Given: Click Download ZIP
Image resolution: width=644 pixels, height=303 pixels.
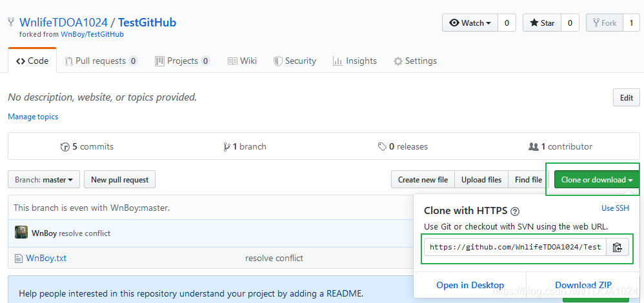Looking at the screenshot, I should [x=583, y=285].
